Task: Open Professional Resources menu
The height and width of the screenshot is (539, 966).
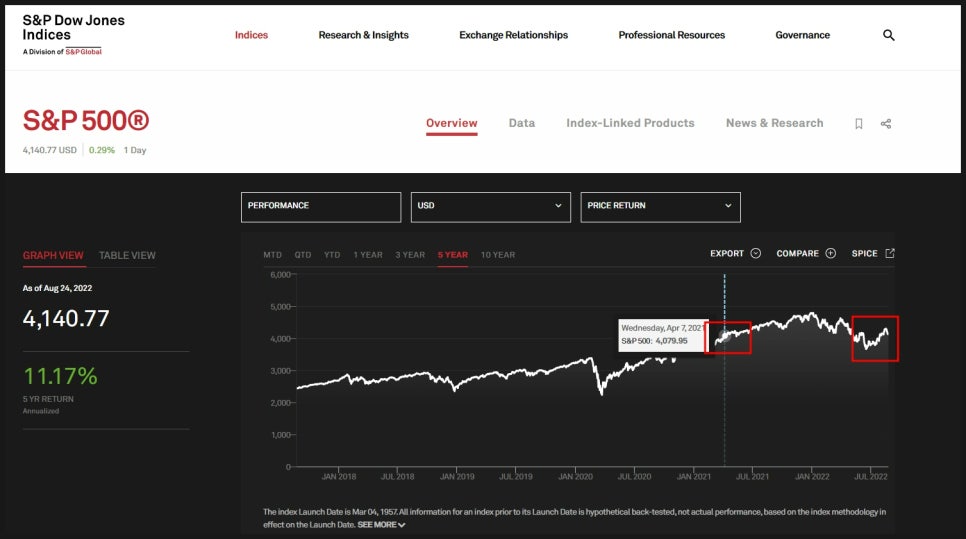Action: (672, 35)
